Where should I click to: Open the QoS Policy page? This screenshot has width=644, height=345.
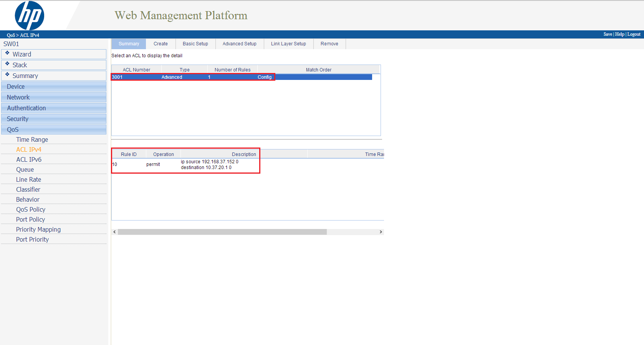[31, 209]
